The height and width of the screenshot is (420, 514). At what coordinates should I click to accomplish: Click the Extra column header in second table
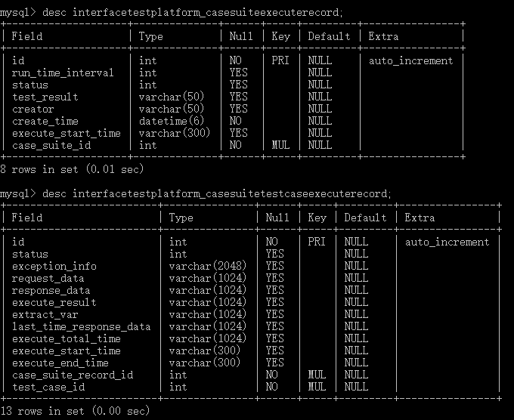tap(420, 218)
